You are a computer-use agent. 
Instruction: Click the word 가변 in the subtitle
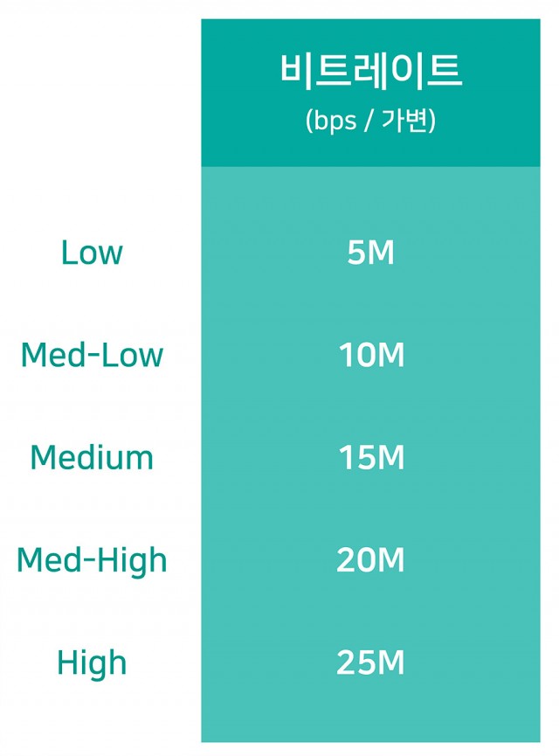click(404, 120)
